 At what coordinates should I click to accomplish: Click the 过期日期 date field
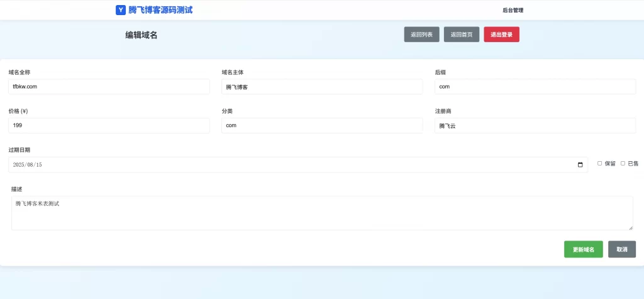point(289,165)
